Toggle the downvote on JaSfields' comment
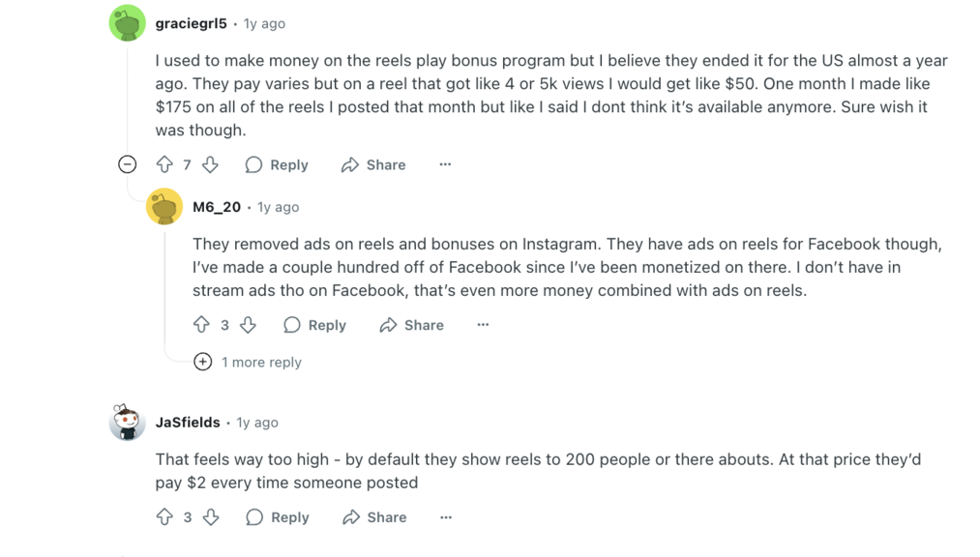 pyautogui.click(x=211, y=516)
